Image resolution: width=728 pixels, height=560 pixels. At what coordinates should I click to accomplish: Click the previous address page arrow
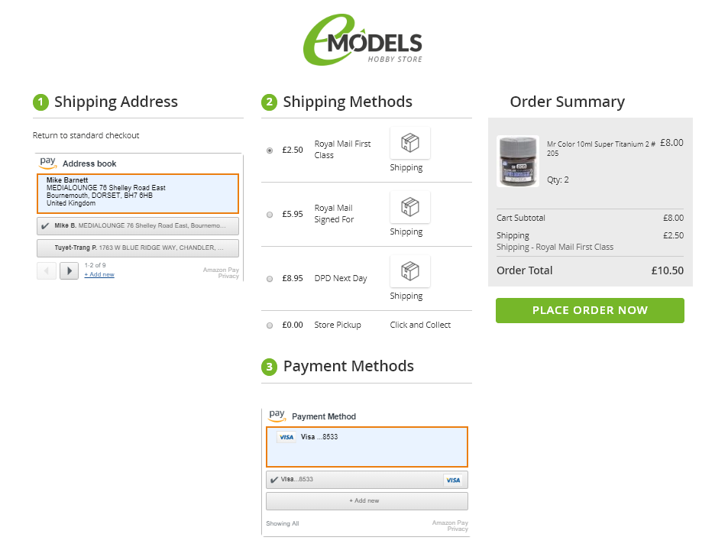coord(47,270)
